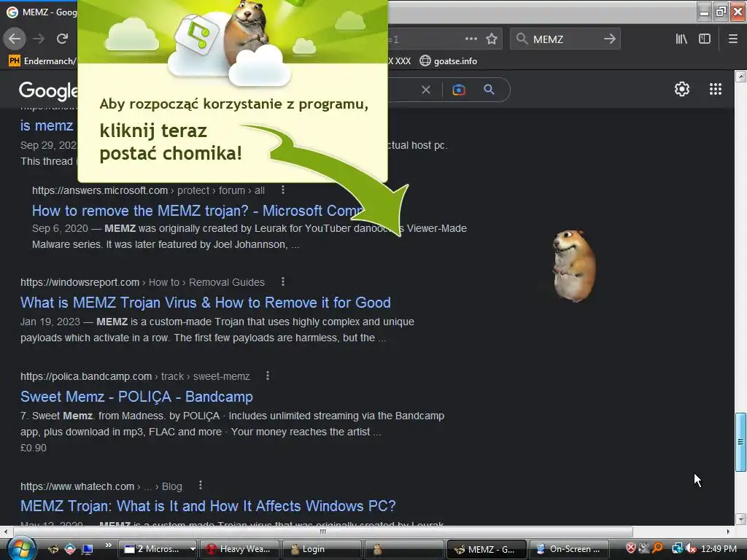Click the hamster character on the desktop
The height and width of the screenshot is (560, 747).
pos(573,265)
